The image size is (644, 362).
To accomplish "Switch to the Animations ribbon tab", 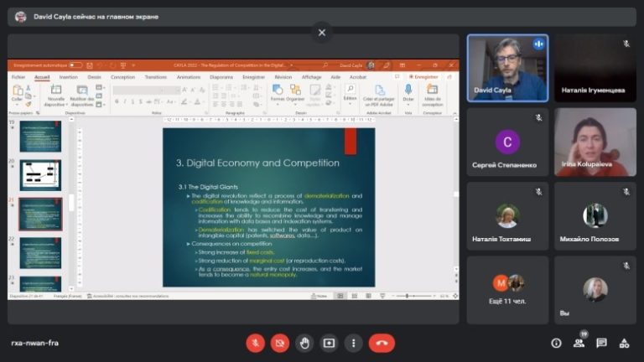I will [x=188, y=77].
